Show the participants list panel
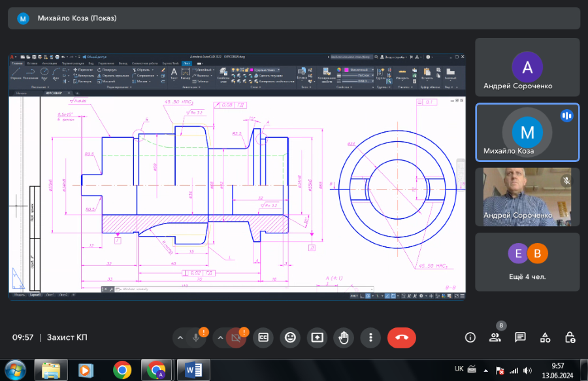Screen dimensions: 588x381 [495, 337]
